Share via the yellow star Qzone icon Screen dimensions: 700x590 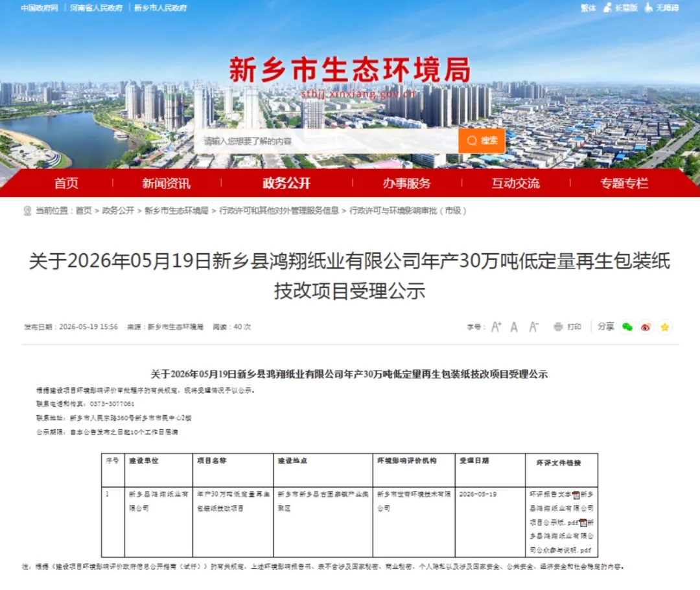pyautogui.click(x=665, y=327)
